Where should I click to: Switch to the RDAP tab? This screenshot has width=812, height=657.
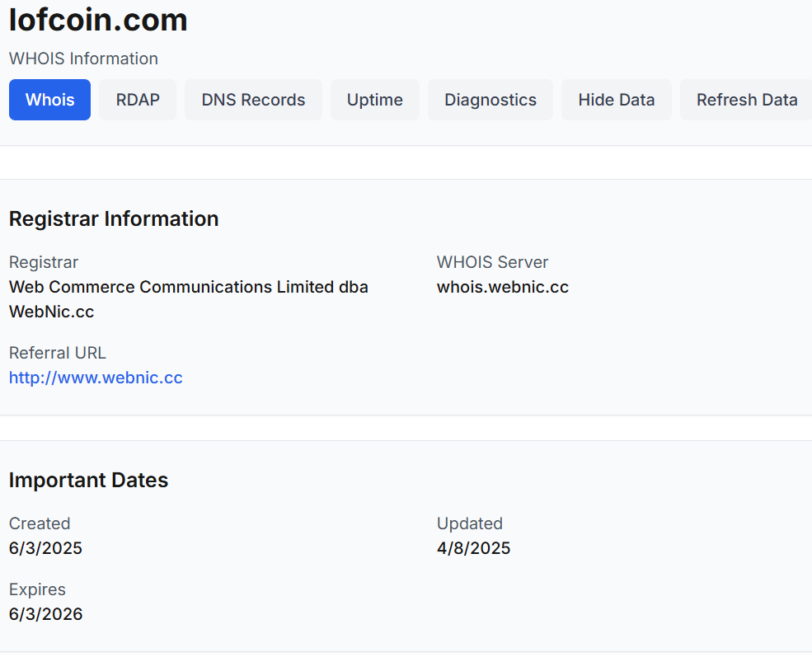coord(138,100)
